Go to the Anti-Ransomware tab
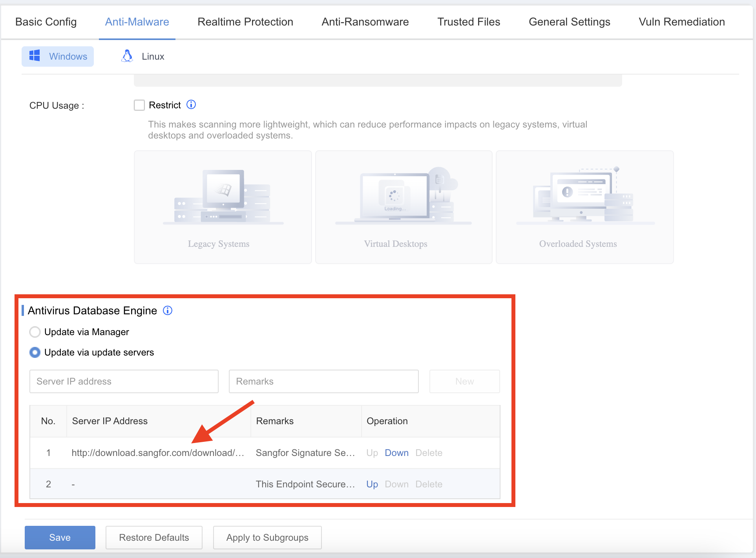The height and width of the screenshot is (558, 756). (x=365, y=22)
